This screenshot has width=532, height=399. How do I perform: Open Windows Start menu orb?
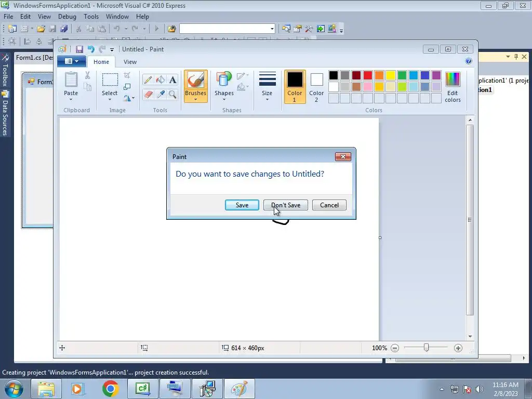click(x=14, y=389)
